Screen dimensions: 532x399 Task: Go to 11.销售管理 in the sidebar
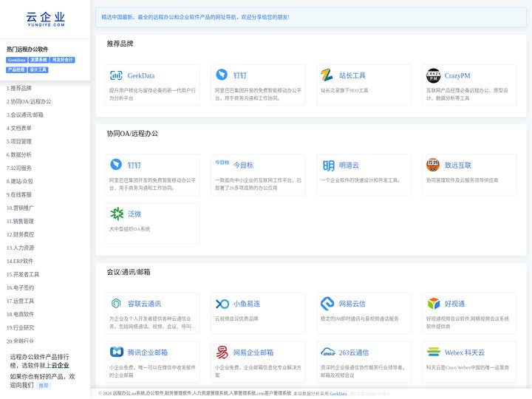pos(20,221)
